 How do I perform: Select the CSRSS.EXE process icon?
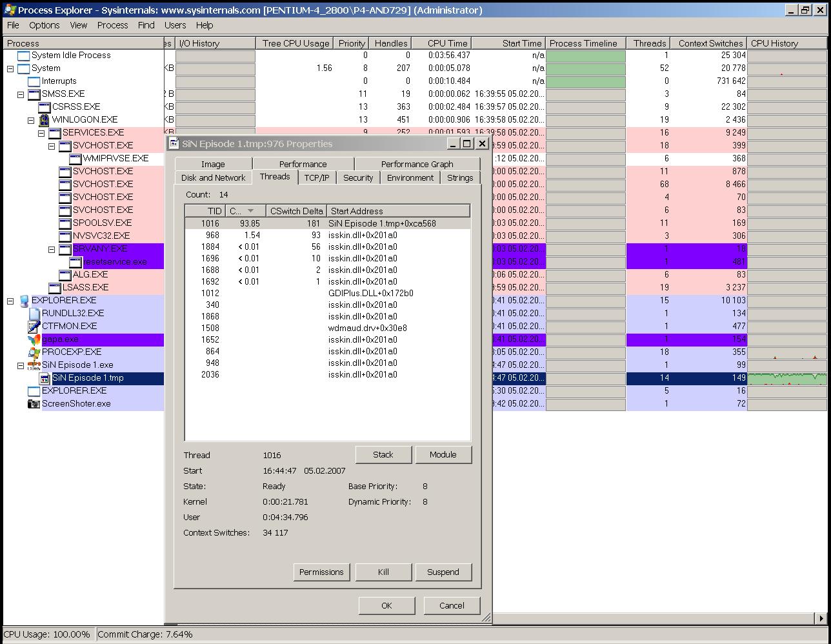45,107
